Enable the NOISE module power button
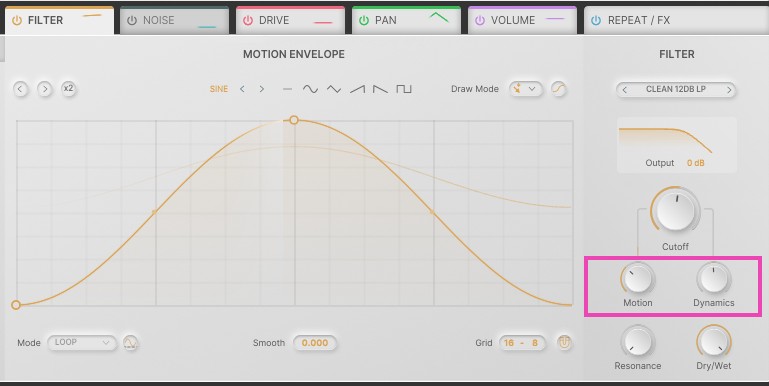The width and height of the screenshot is (769, 386). click(132, 21)
